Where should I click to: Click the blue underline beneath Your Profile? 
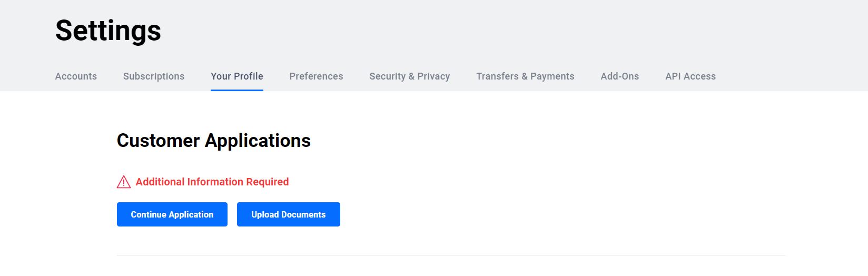click(237, 90)
